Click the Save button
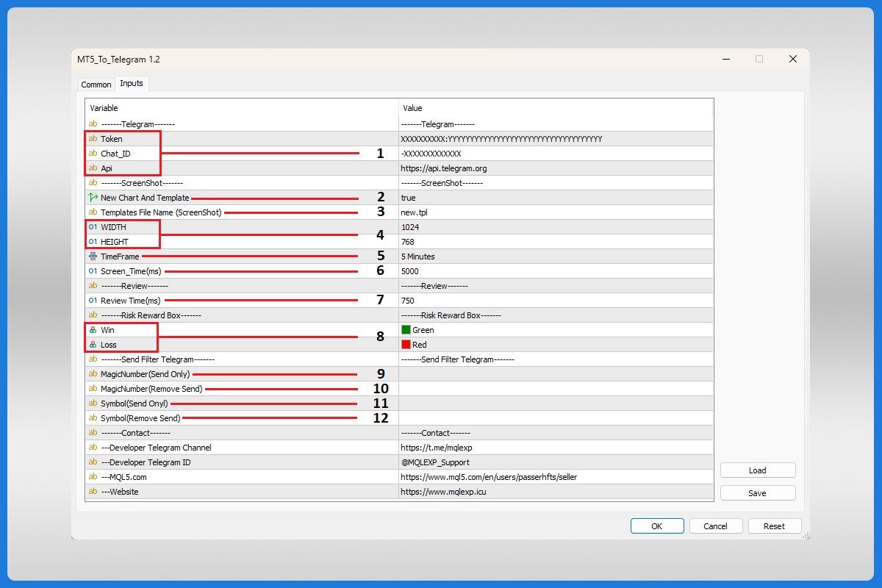The width and height of the screenshot is (882, 588). pos(758,493)
